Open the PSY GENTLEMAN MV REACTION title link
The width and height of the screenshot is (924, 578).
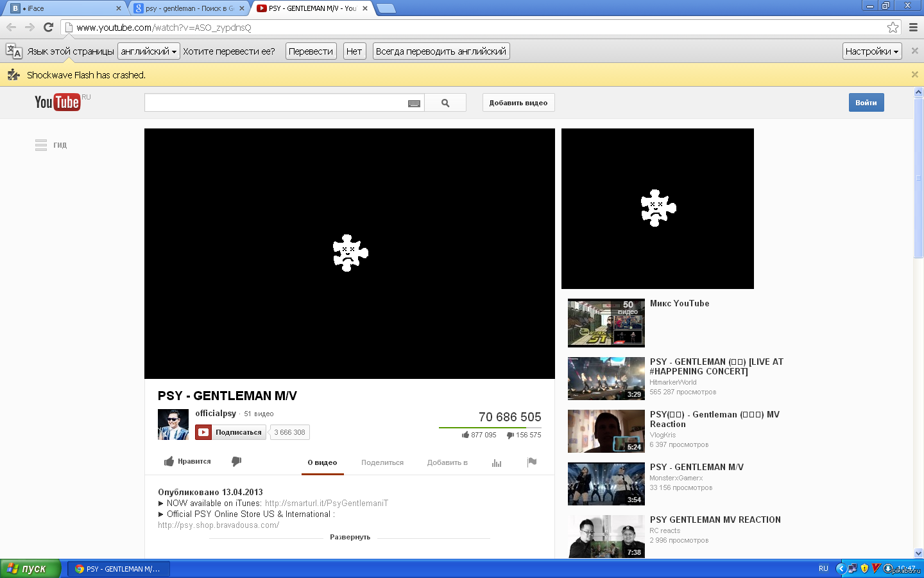715,520
